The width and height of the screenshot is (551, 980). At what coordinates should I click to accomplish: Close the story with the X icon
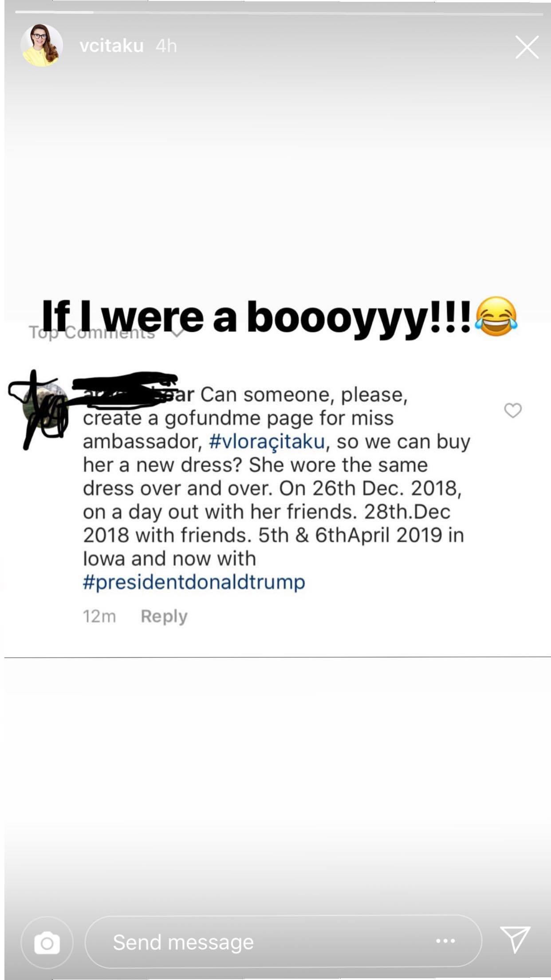[527, 47]
